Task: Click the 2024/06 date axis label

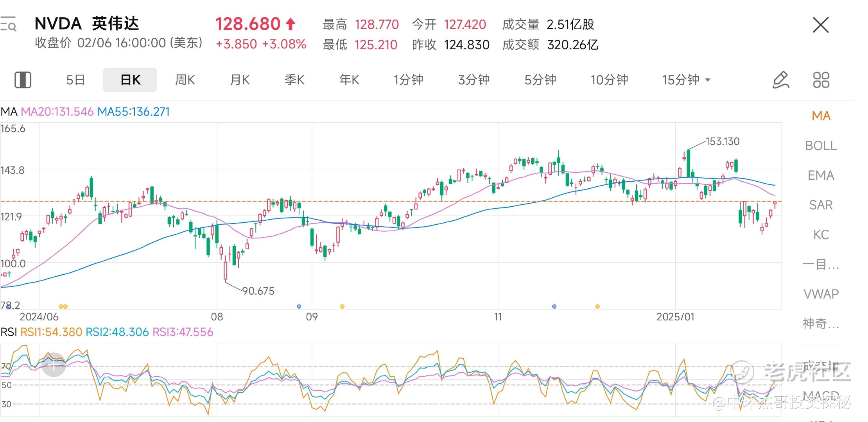Action: [39, 317]
